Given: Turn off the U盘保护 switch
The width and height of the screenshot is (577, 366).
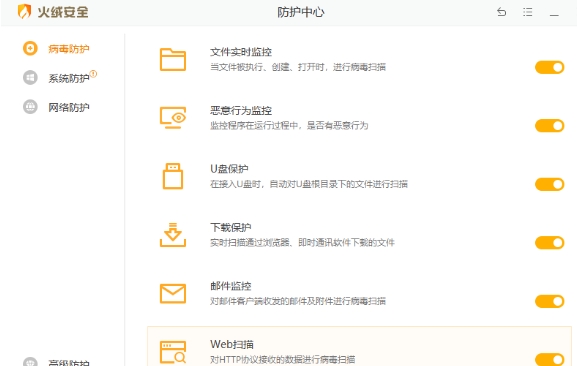Looking at the screenshot, I should point(549,184).
